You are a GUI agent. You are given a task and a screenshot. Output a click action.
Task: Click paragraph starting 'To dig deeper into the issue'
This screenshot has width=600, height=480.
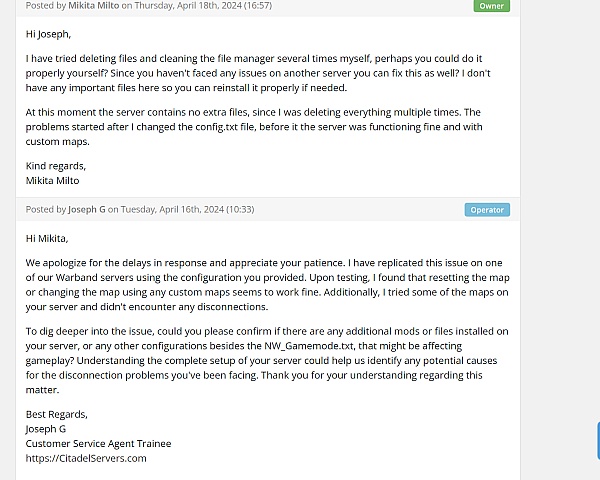pyautogui.click(x=267, y=361)
